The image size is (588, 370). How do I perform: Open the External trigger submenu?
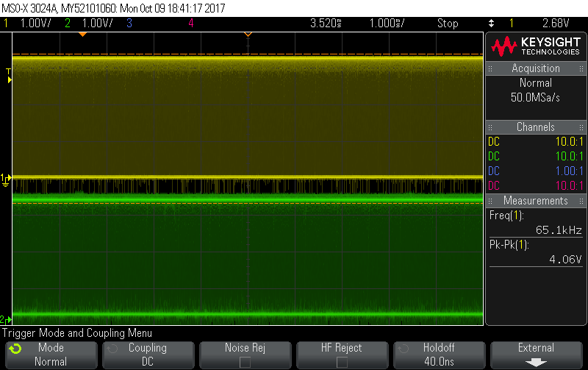pyautogui.click(x=537, y=355)
